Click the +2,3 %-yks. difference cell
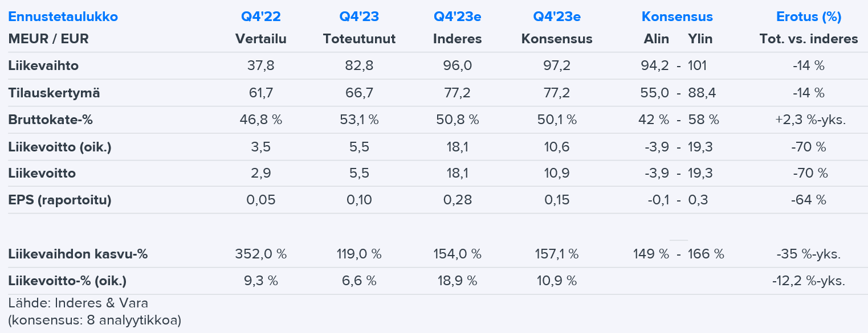The width and height of the screenshot is (868, 333). tap(809, 120)
